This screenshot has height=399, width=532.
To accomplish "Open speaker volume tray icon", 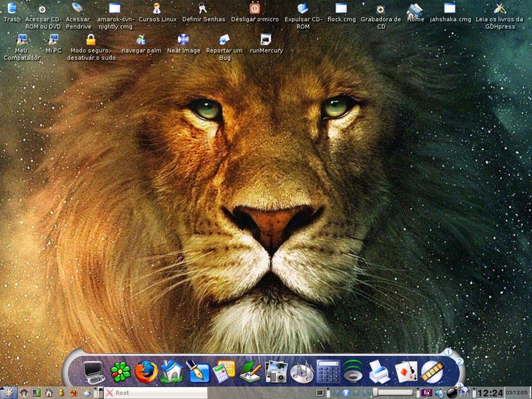I will (438, 393).
